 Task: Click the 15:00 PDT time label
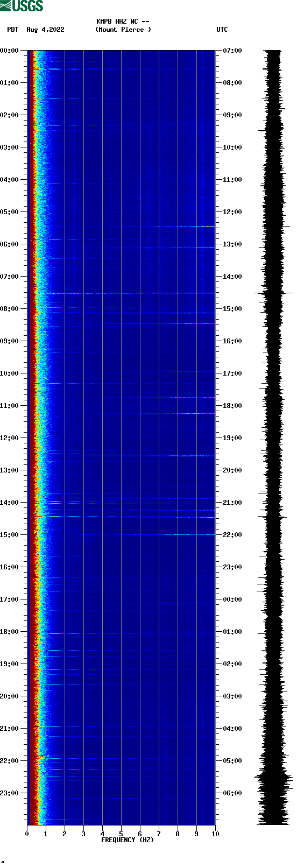[10, 535]
